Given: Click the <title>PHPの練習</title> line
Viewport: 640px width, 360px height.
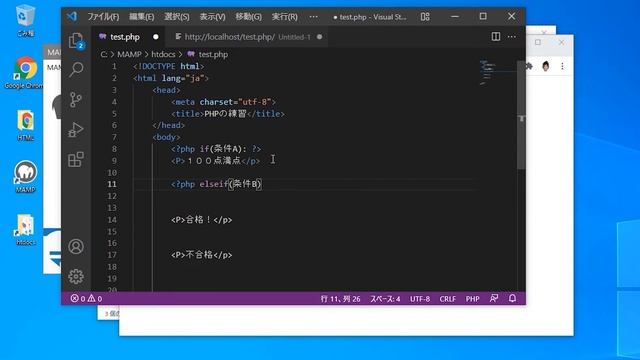Looking at the screenshot, I should coord(228,113).
